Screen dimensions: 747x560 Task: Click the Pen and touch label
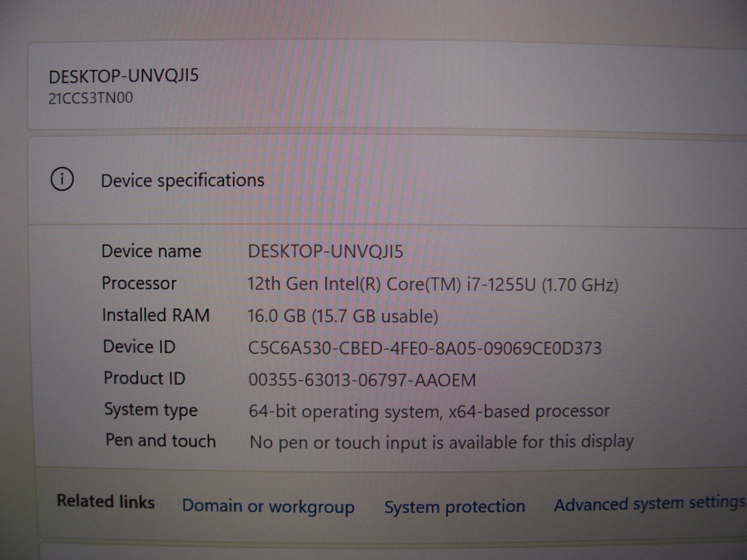(161, 441)
